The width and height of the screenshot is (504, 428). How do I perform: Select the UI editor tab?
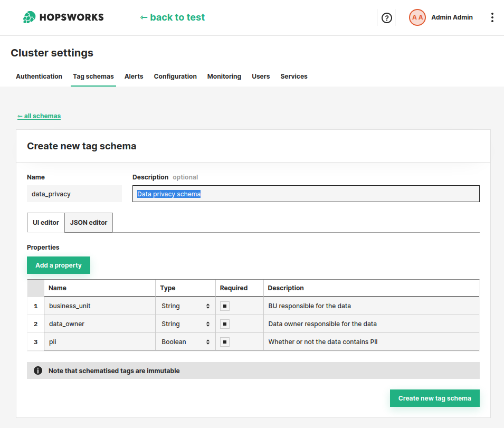(45, 222)
